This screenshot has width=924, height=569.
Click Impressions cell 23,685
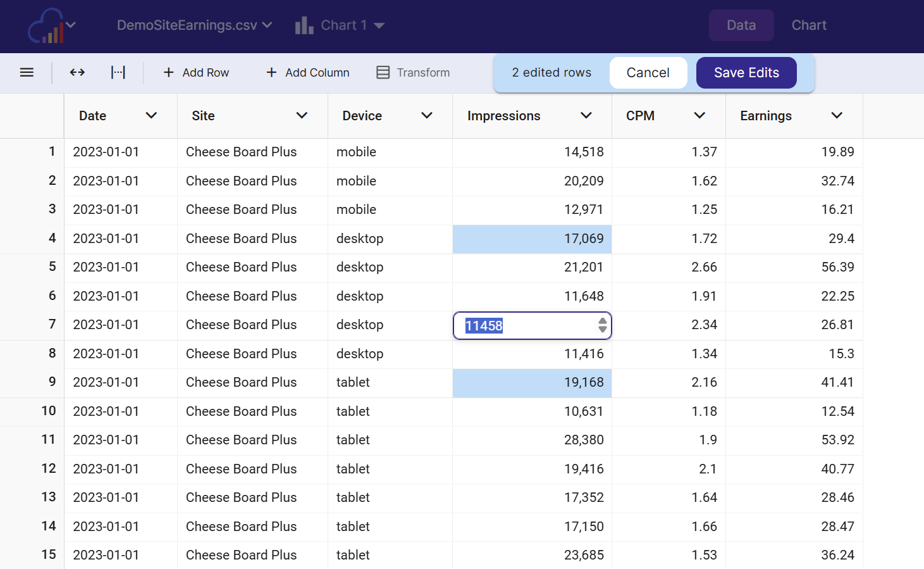pyautogui.click(x=532, y=555)
